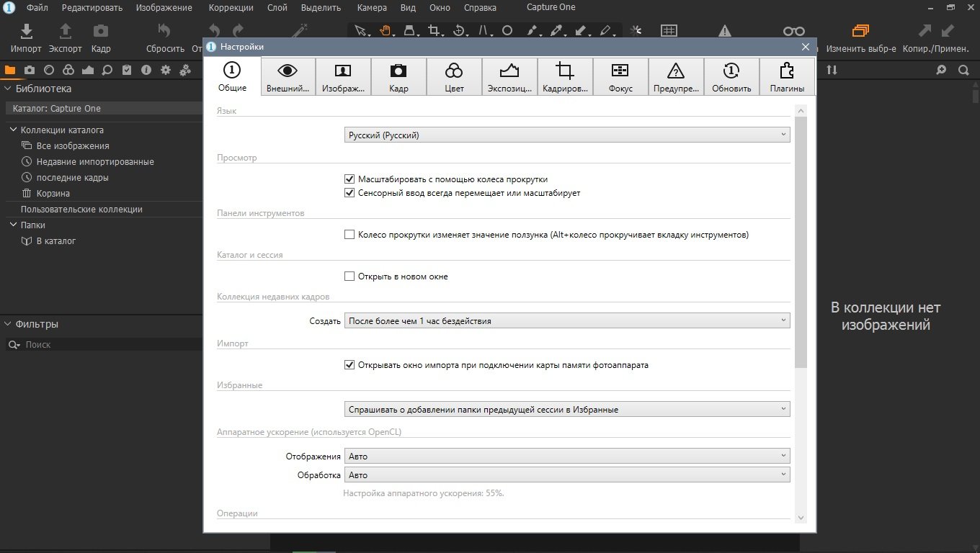Open the 'Слой' menu in menu bar

coord(277,8)
